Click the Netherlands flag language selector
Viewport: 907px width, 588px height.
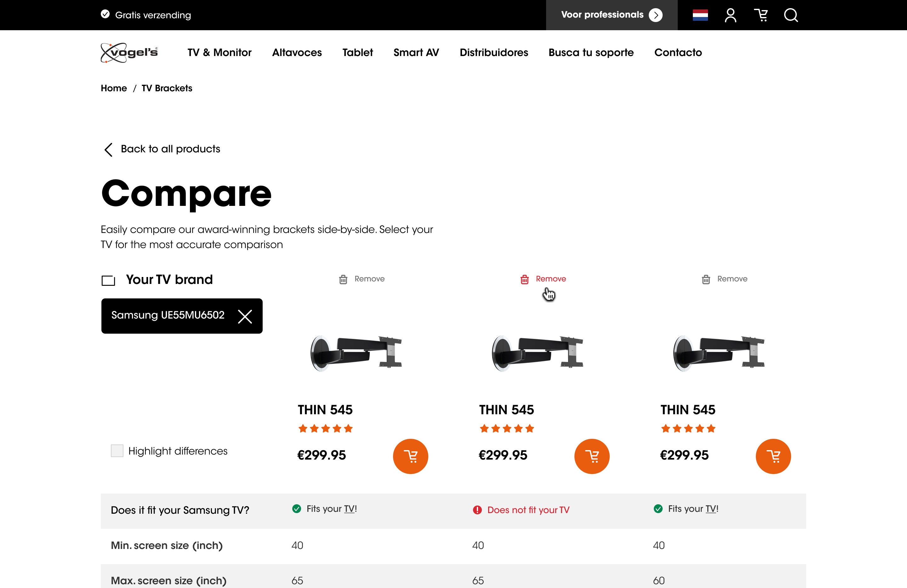(700, 15)
